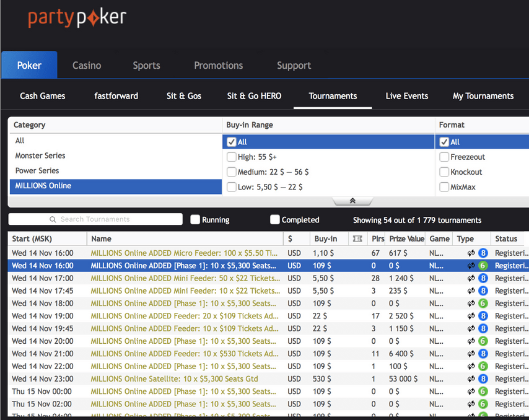
Task: Select the fastforward tab
Action: [116, 96]
